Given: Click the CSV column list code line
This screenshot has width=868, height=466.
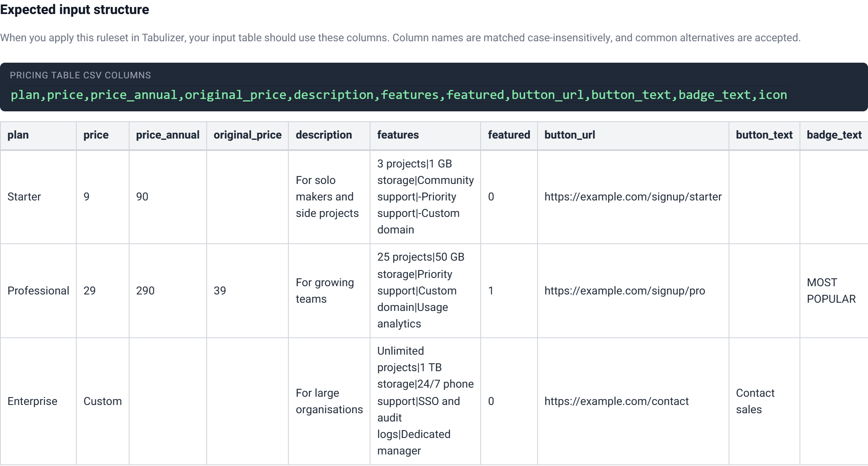Looking at the screenshot, I should pos(399,95).
